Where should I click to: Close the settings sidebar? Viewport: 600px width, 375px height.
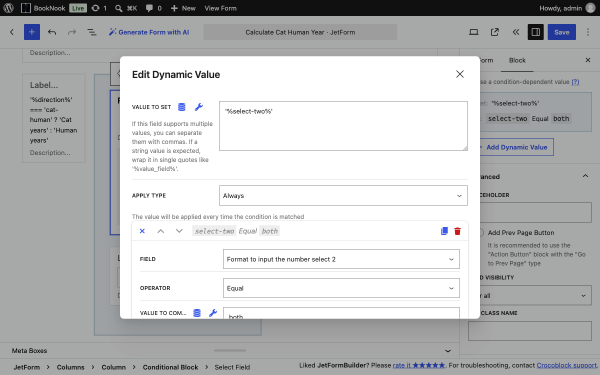tap(588, 60)
